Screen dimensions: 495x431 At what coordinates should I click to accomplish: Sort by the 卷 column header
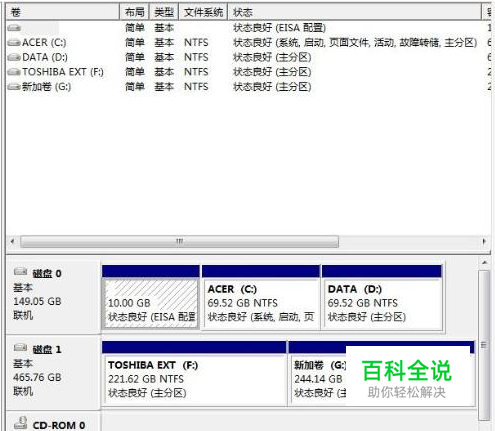pyautogui.click(x=62, y=12)
